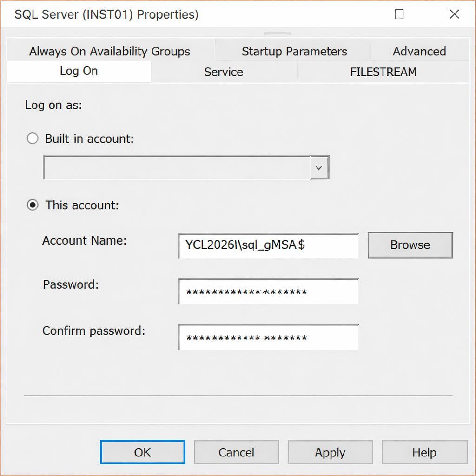Select the Log On tab
Viewport: 476px width, 476px height.
tap(79, 71)
